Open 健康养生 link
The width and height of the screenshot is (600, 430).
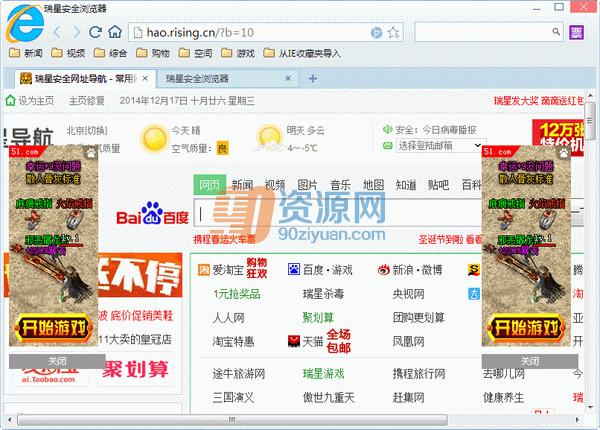pyautogui.click(x=503, y=397)
